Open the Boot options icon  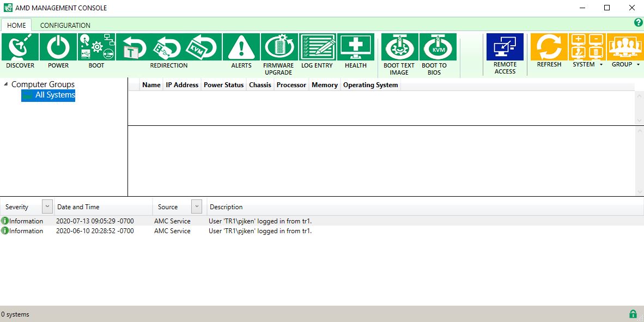[96, 47]
